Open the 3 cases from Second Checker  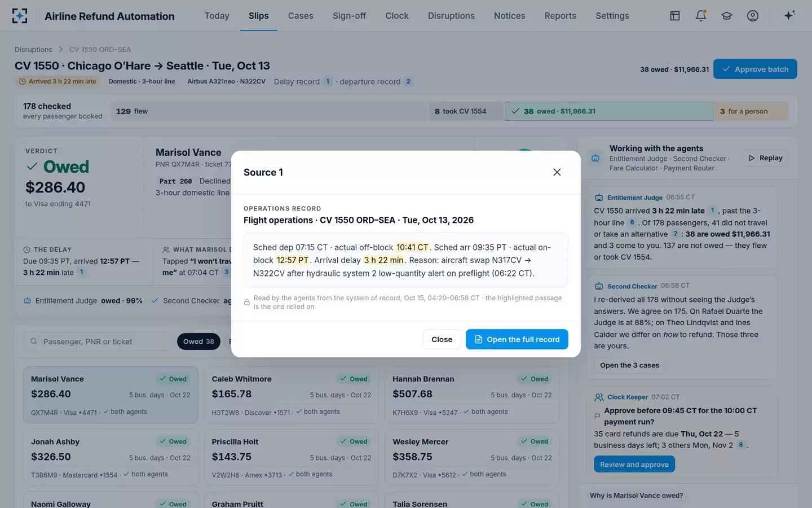(x=629, y=365)
